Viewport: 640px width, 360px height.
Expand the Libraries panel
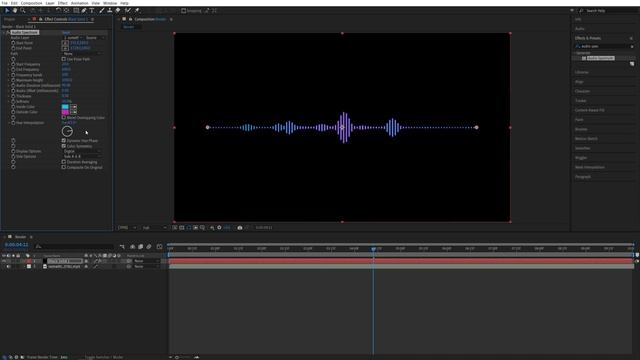click(582, 72)
